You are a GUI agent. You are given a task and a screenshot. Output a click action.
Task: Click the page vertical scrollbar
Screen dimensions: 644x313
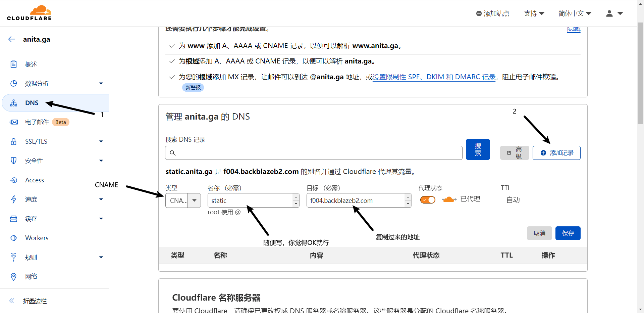[640, 74]
